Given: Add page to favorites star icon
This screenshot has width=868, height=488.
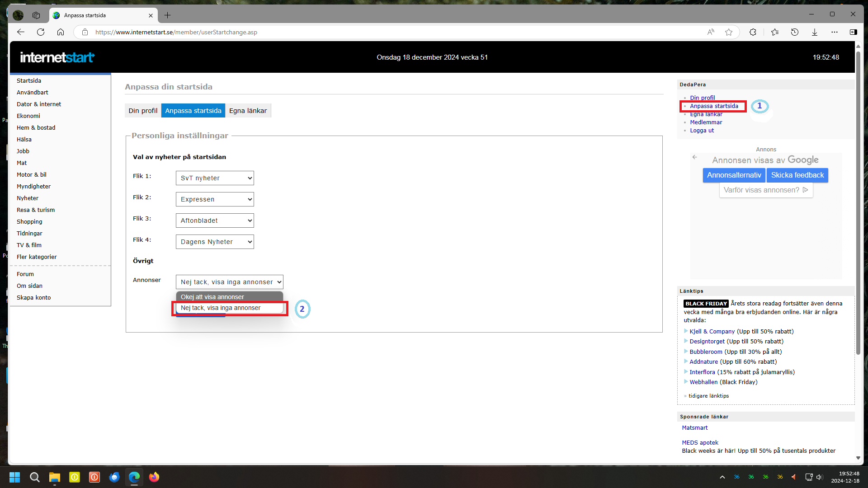Looking at the screenshot, I should tap(729, 32).
